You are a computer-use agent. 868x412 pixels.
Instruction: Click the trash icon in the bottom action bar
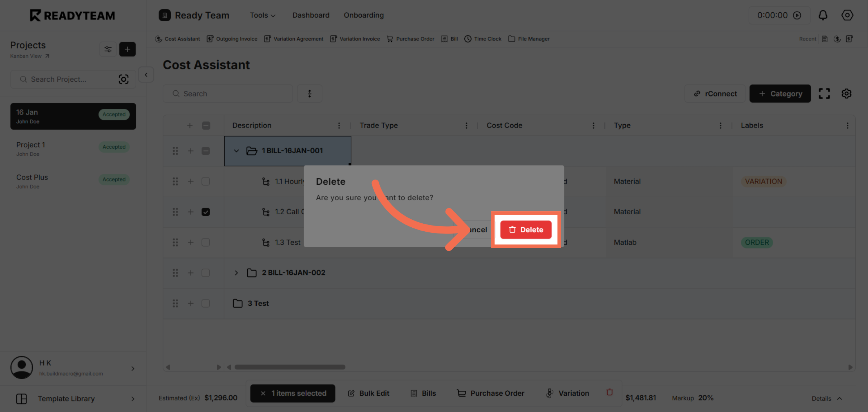(610, 392)
